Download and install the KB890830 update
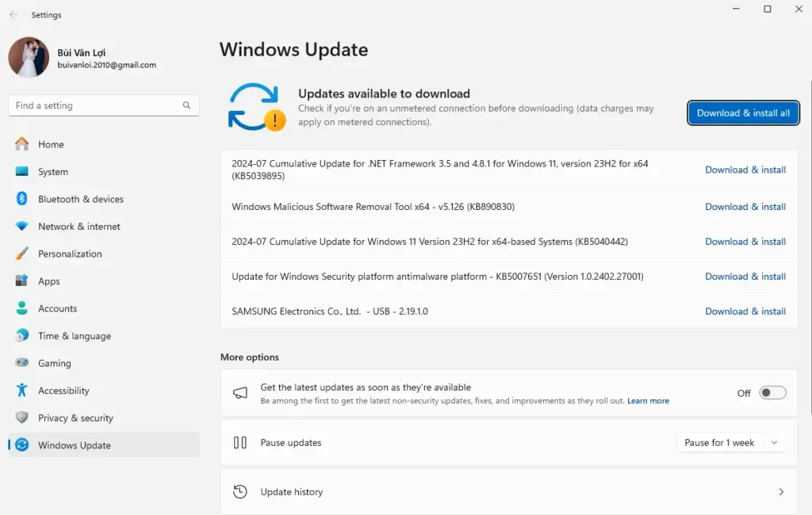 (x=745, y=206)
